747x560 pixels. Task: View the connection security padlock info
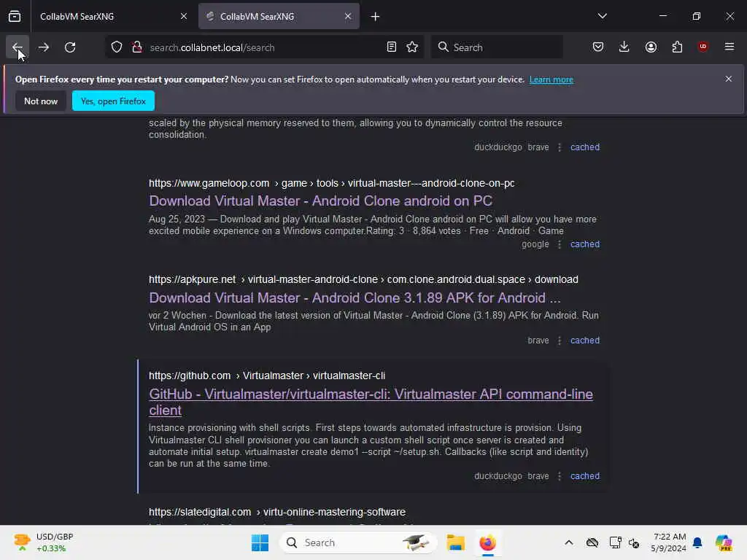point(136,47)
